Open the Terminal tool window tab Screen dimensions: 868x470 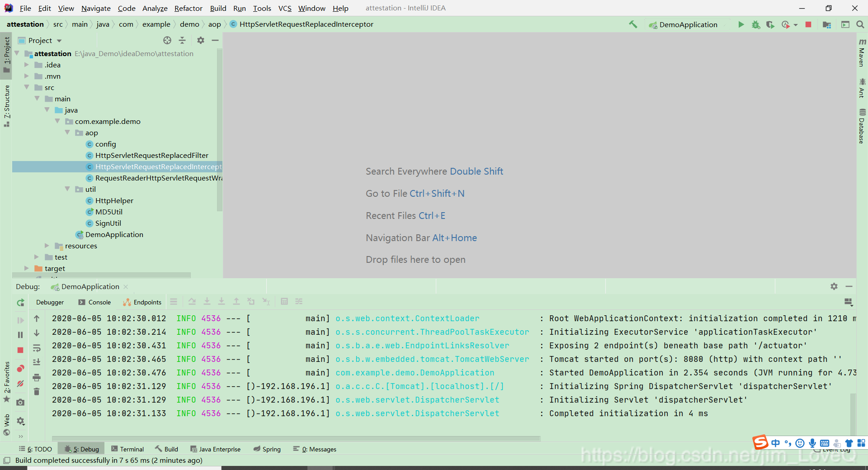(127, 449)
